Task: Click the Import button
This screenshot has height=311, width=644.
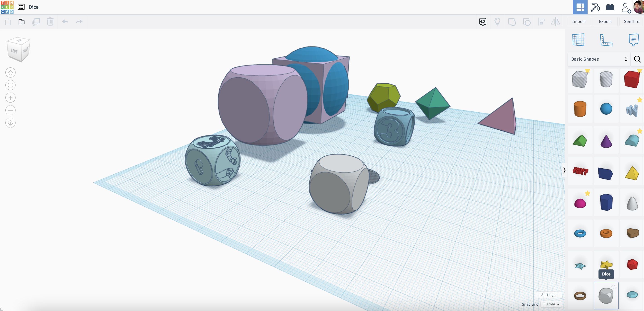Action: point(579,22)
